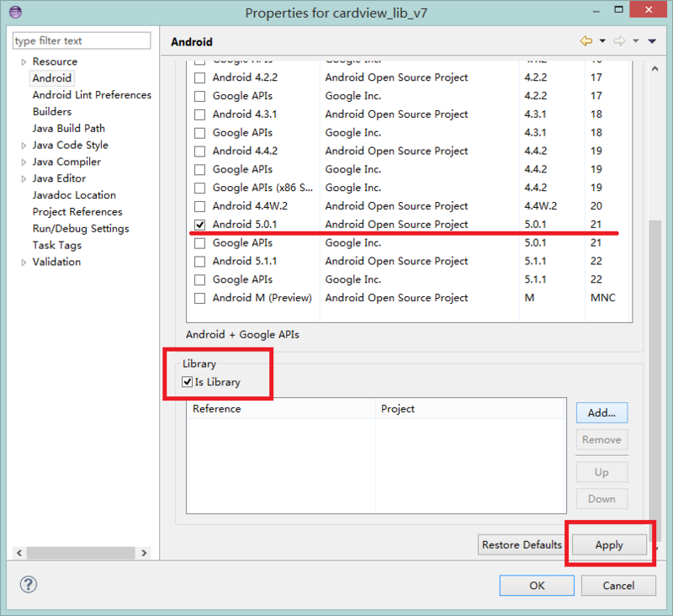Click the Apply button
Screen dimensions: 673x616
click(x=609, y=544)
